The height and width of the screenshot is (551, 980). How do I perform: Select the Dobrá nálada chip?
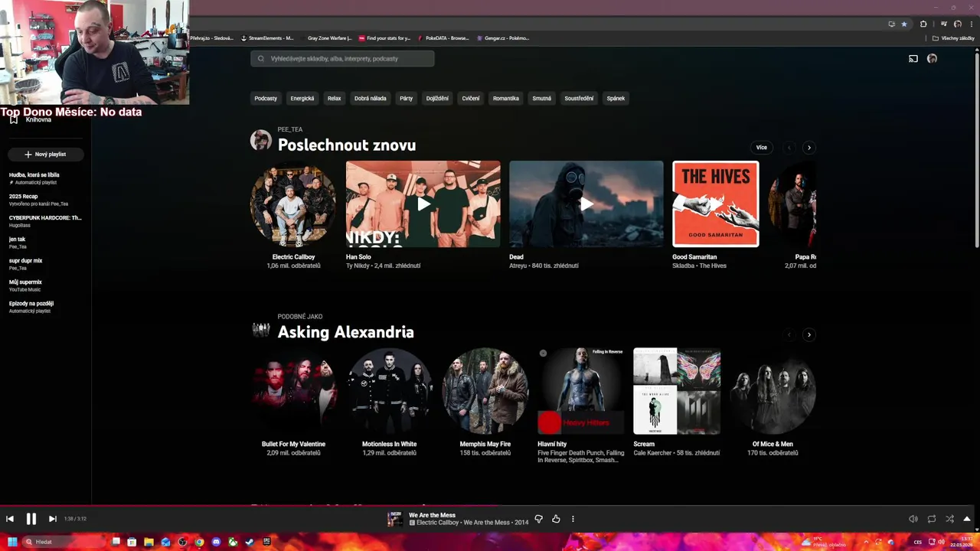pyautogui.click(x=371, y=98)
